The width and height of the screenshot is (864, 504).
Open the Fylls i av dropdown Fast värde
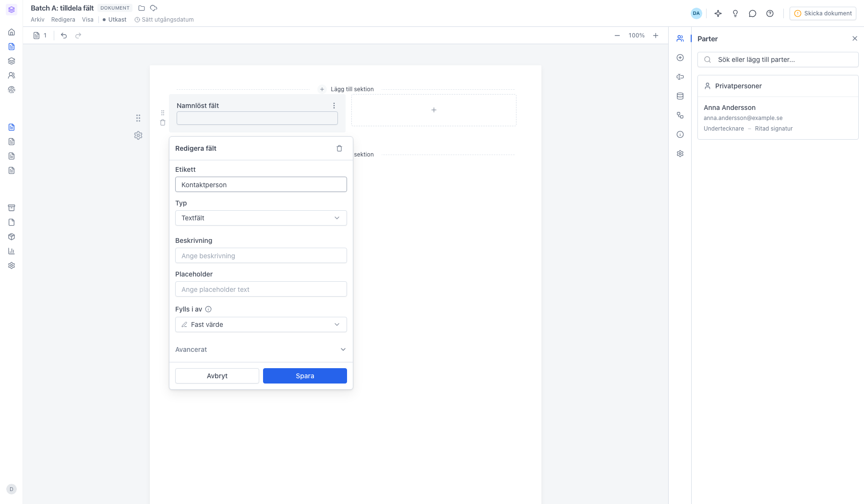(261, 324)
